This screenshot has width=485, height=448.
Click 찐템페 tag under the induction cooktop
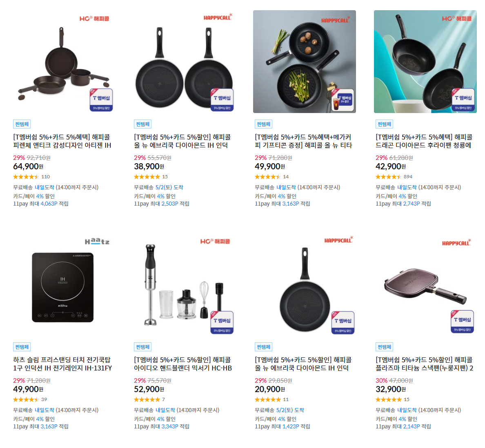click(22, 347)
